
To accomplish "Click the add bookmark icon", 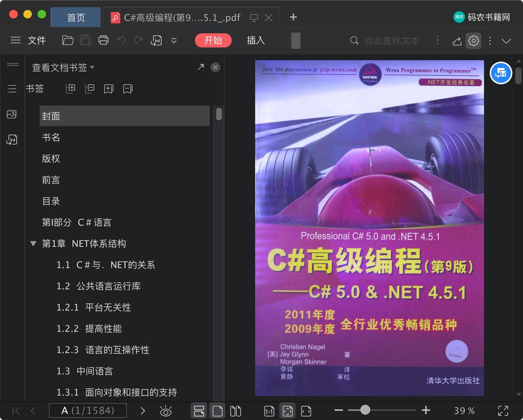I will click(x=109, y=89).
